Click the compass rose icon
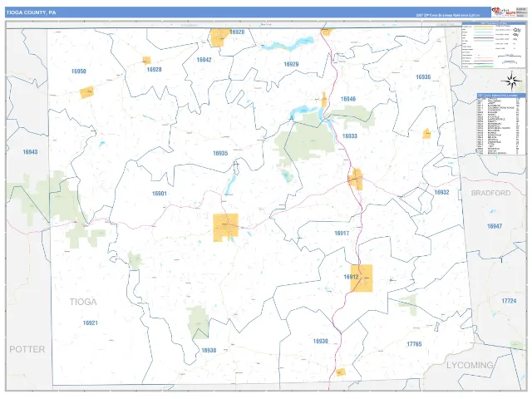This screenshot has height=399, width=532. coord(512,81)
